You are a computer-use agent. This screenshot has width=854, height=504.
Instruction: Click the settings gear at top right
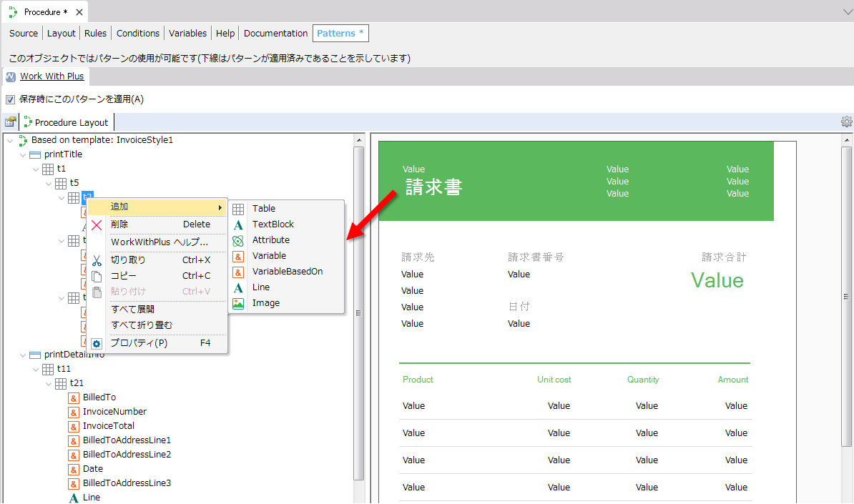(x=846, y=122)
